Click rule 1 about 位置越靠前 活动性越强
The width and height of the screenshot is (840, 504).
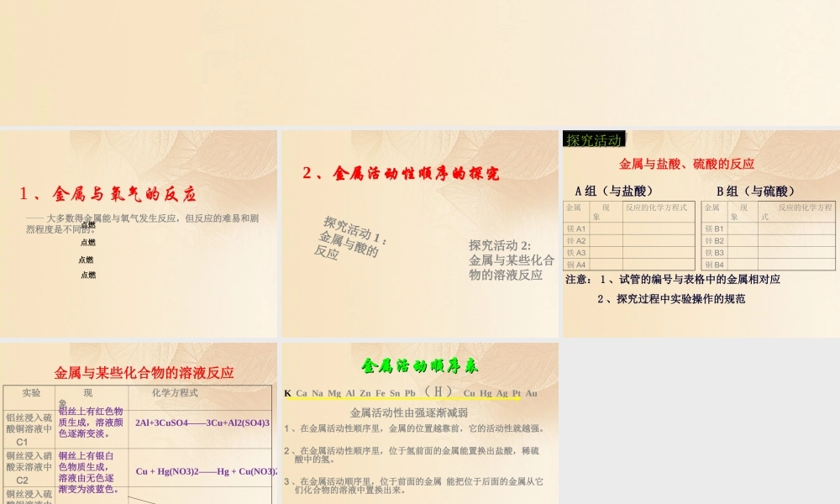pyautogui.click(x=415, y=428)
